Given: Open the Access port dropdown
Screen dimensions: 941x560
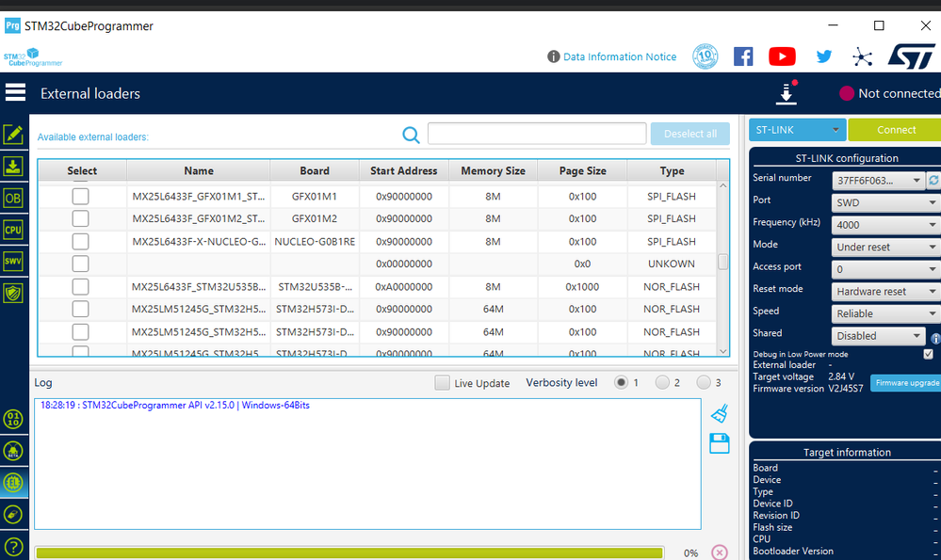Looking at the screenshot, I should [885, 269].
